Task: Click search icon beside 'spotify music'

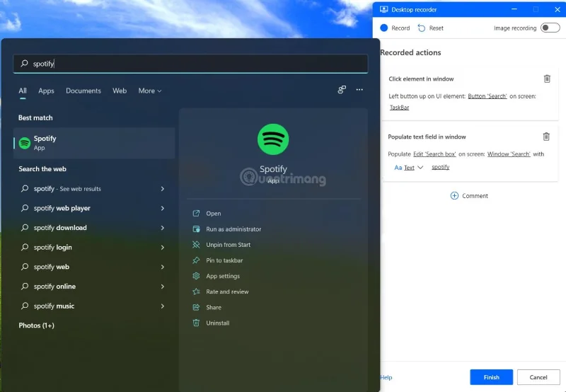Action: click(x=25, y=306)
